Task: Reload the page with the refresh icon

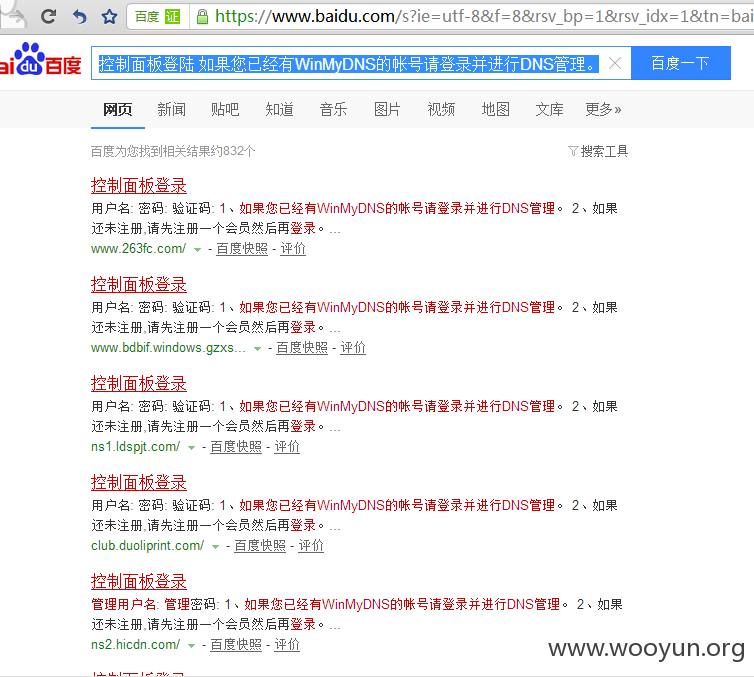Action: [48, 17]
